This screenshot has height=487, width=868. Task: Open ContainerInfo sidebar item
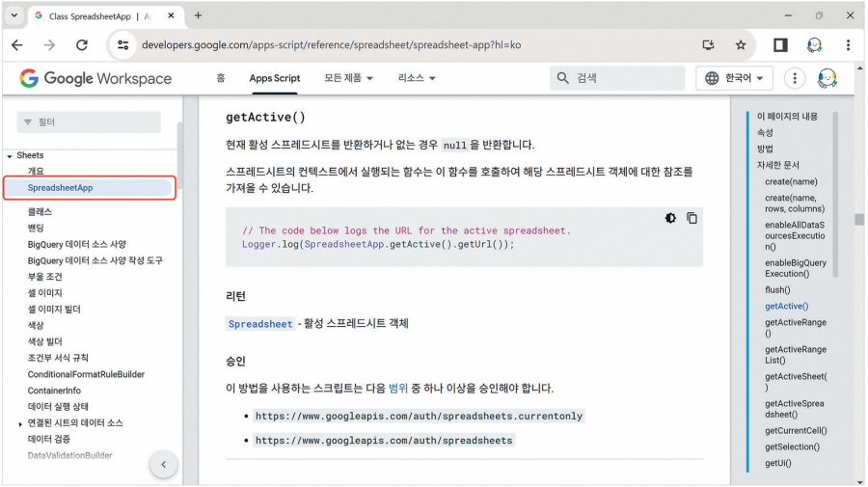pyautogui.click(x=54, y=391)
